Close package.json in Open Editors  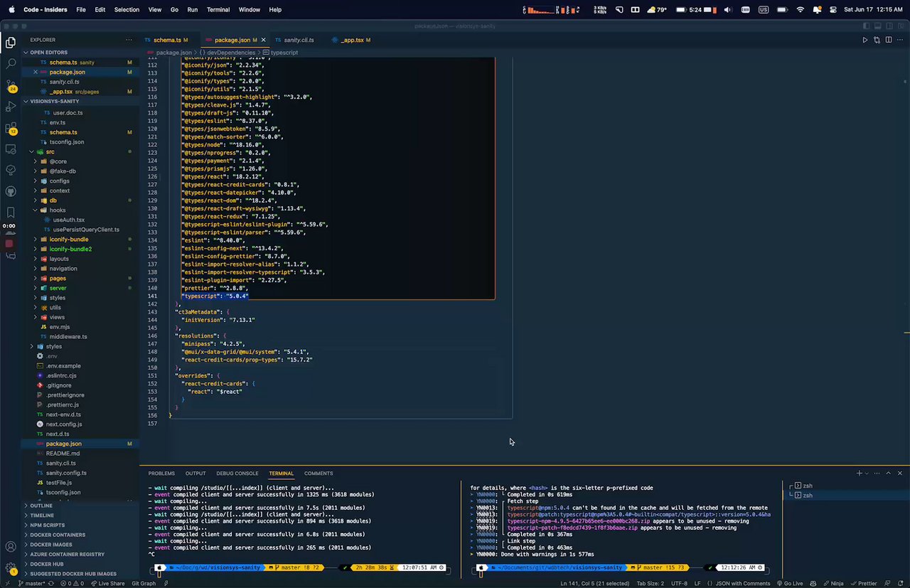point(35,72)
